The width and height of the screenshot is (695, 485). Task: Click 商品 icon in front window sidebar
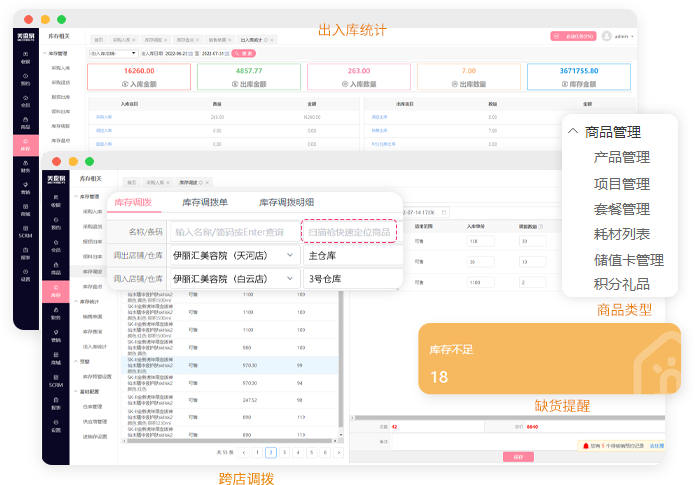56,269
